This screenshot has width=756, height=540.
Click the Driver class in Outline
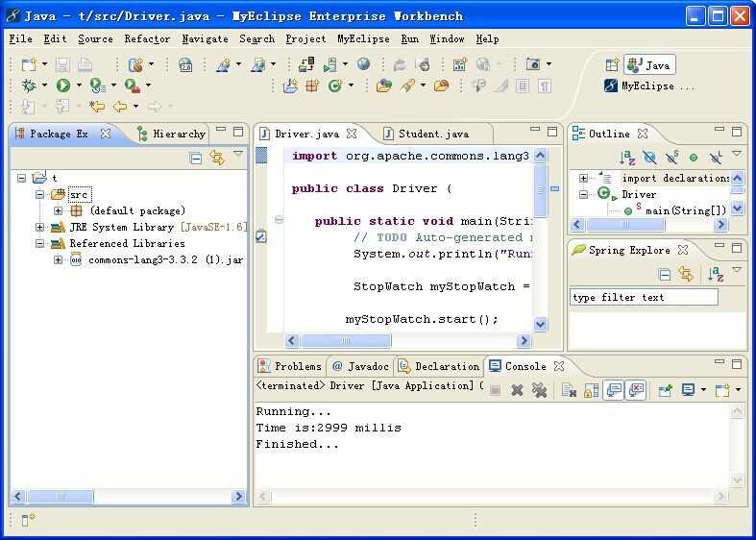(628, 194)
